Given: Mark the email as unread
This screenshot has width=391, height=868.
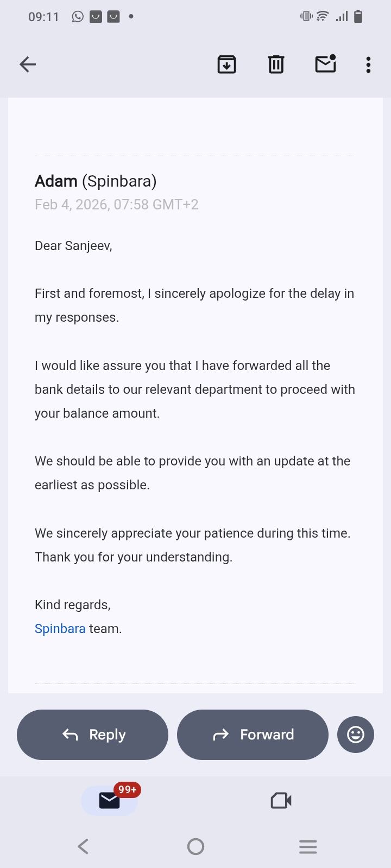Looking at the screenshot, I should (325, 64).
